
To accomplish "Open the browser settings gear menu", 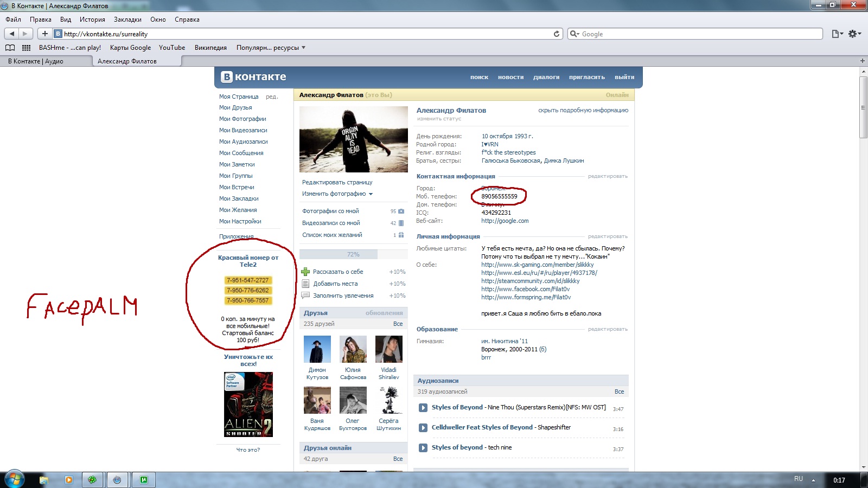I will point(855,34).
